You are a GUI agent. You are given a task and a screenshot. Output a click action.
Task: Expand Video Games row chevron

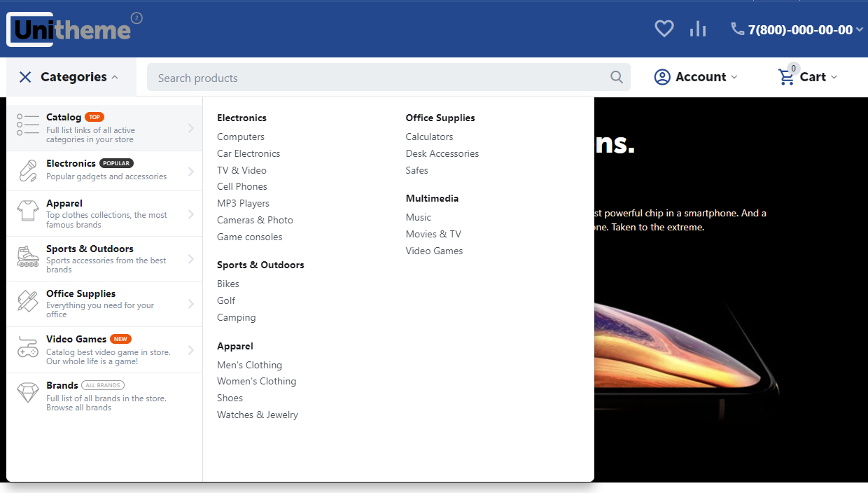coord(191,349)
